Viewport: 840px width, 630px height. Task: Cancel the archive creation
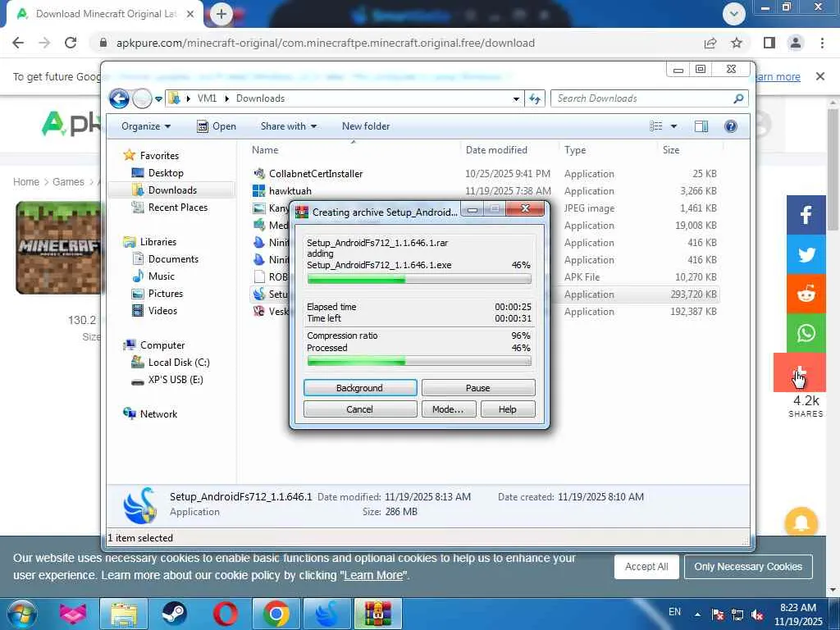(x=360, y=409)
